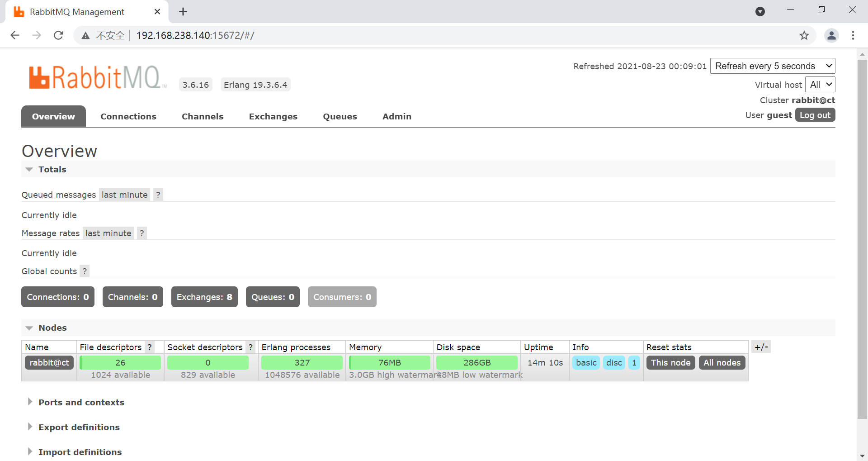This screenshot has height=461, width=868.
Task: Click the Memory 76MB usage bar
Action: (x=390, y=363)
